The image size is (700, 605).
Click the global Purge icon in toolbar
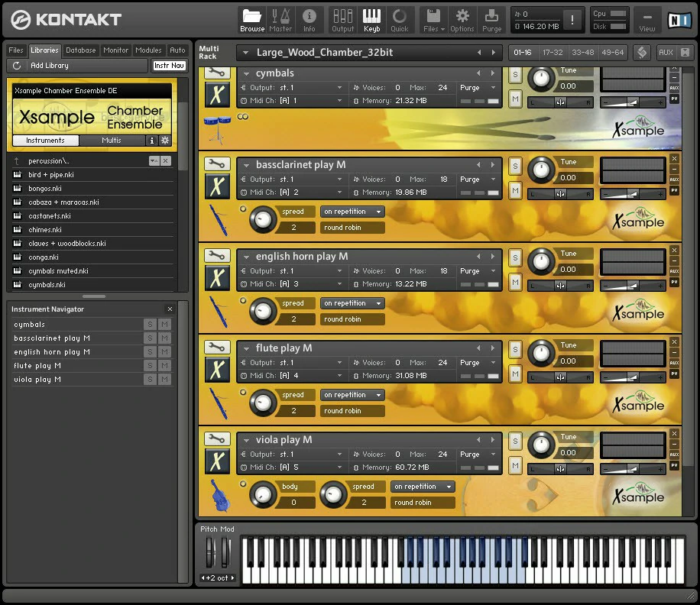click(491, 21)
